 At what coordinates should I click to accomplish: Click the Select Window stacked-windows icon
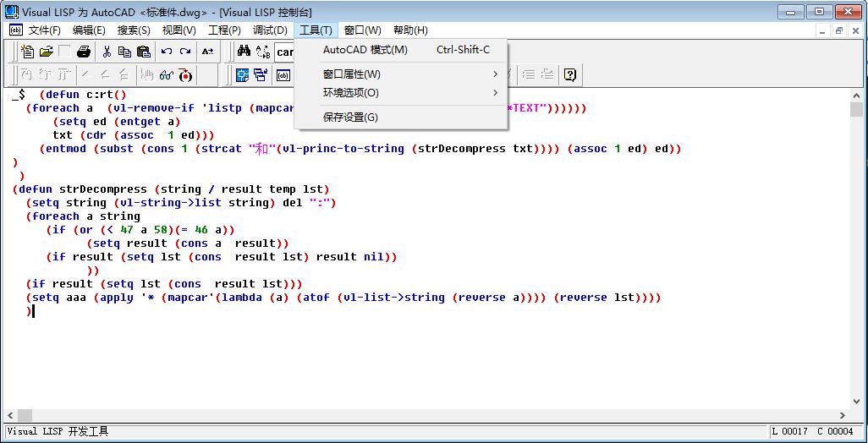point(261,74)
